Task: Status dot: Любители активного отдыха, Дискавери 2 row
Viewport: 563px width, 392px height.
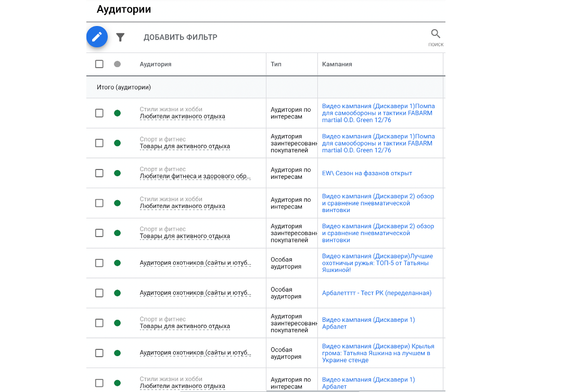Action: [x=118, y=203]
